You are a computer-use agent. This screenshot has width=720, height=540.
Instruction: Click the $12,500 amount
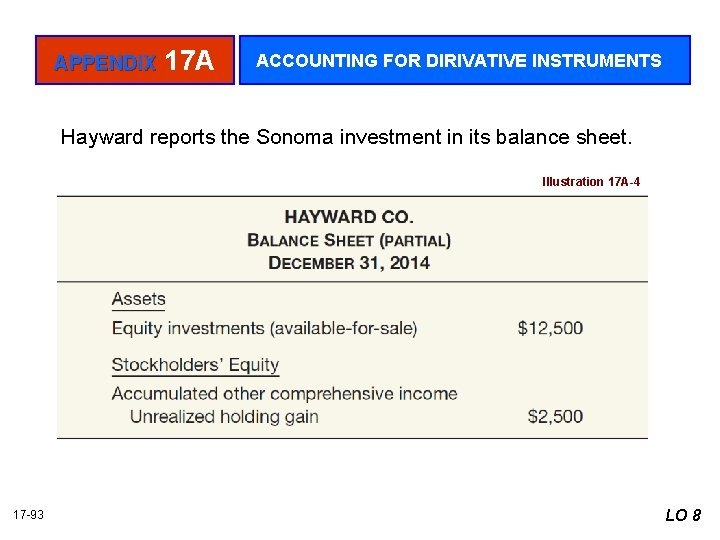pyautogui.click(x=550, y=328)
